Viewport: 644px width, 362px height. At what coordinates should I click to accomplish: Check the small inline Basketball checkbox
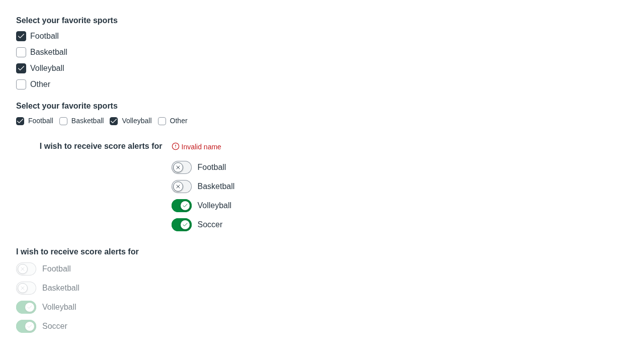coord(63,121)
